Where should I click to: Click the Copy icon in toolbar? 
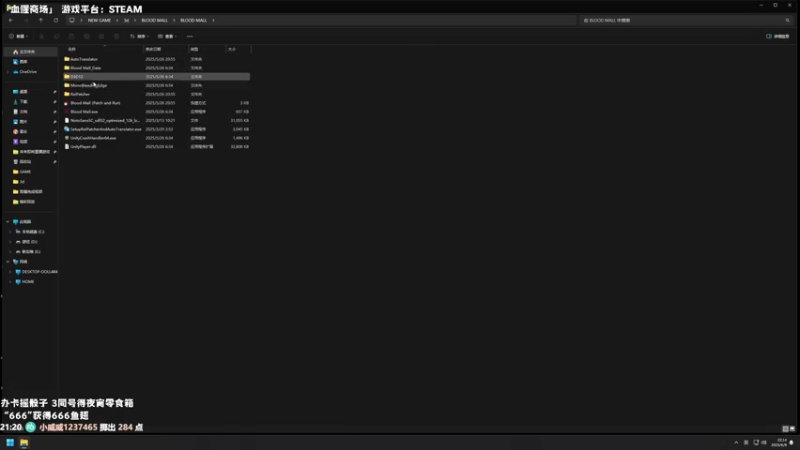tap(56, 36)
